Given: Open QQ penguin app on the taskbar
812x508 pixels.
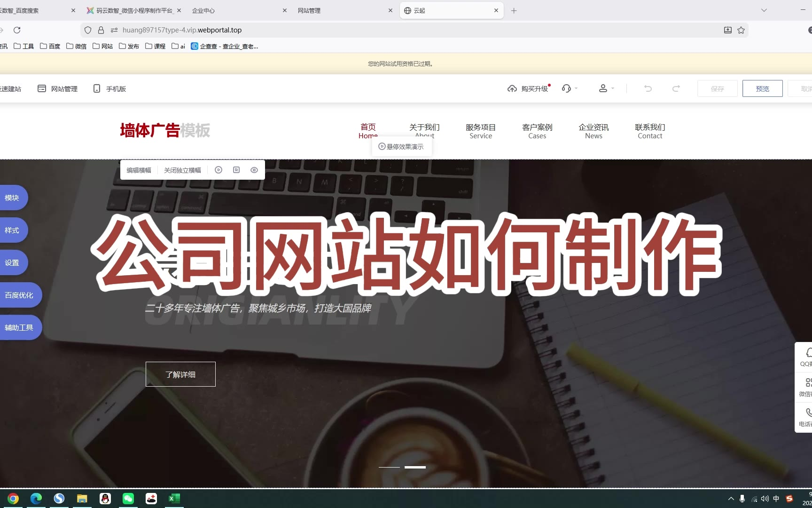Looking at the screenshot, I should click(x=105, y=499).
